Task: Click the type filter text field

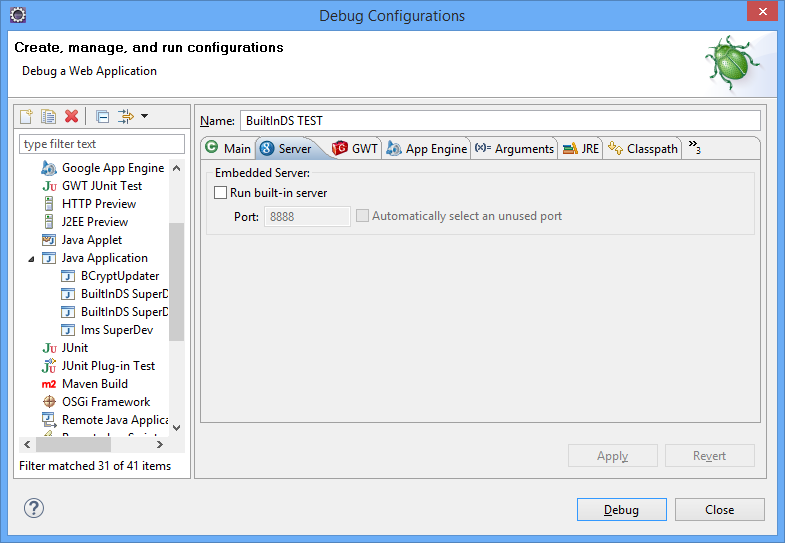Action: click(x=102, y=144)
